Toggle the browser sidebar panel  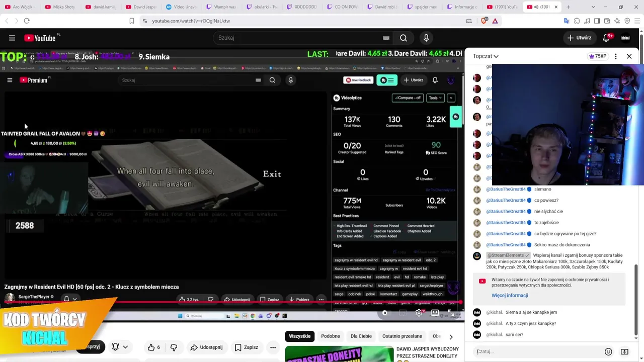coord(597,21)
